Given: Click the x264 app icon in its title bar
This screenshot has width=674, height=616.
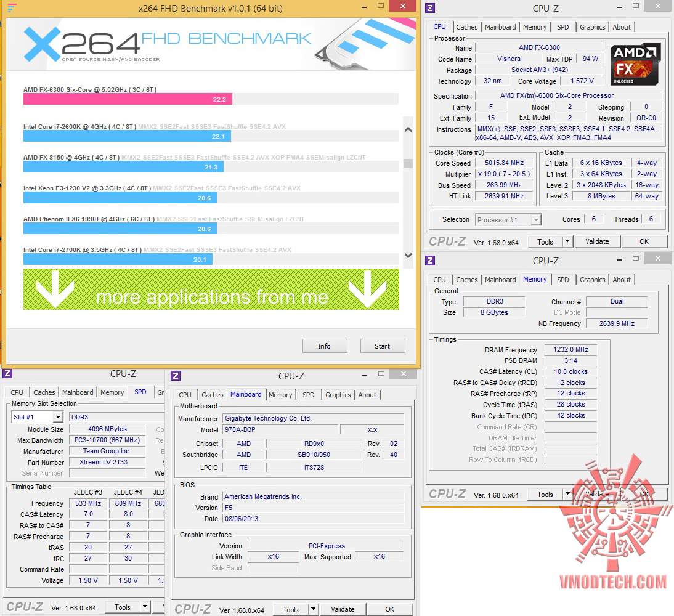Looking at the screenshot, I should point(12,8).
